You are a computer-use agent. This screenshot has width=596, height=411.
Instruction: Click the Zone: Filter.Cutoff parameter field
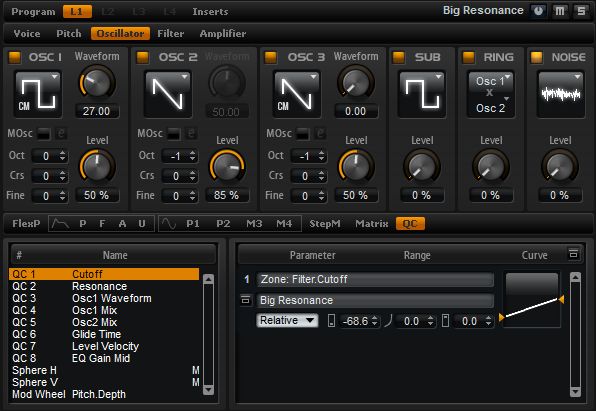(375, 279)
